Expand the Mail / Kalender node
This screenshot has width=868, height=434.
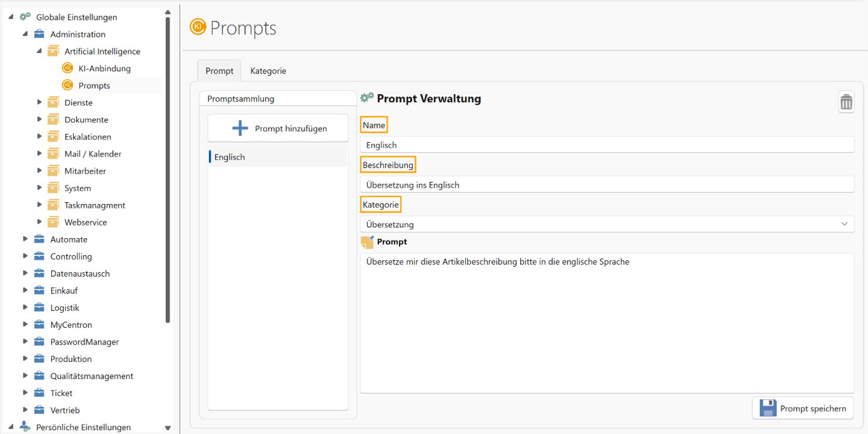coord(39,154)
